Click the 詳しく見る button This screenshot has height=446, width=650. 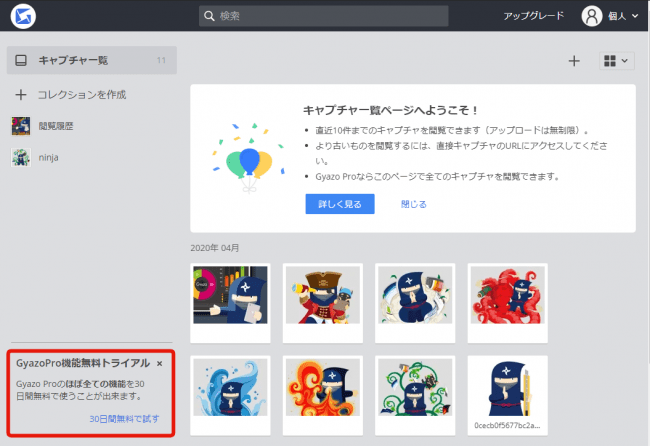[x=340, y=204]
